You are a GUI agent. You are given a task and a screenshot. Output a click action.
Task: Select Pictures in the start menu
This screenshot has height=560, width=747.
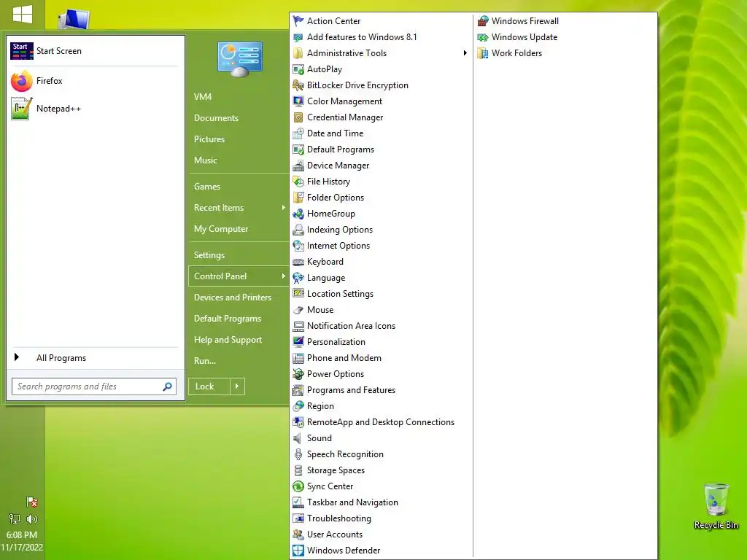(x=209, y=139)
